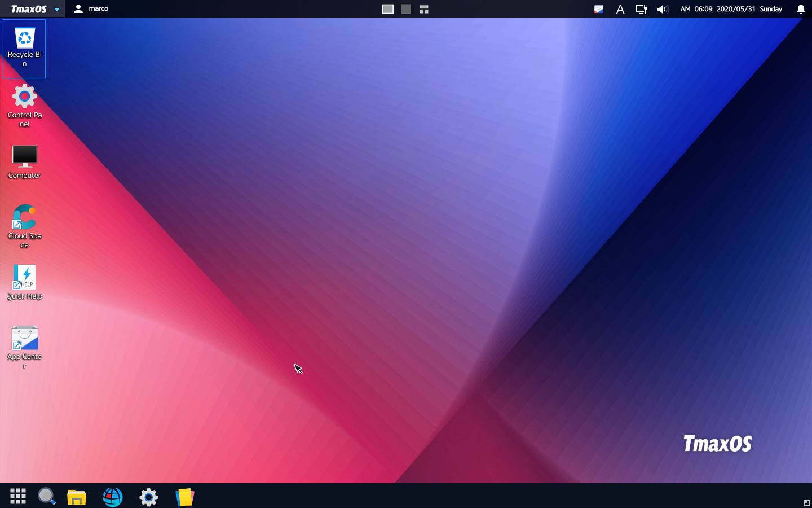The width and height of the screenshot is (812, 508).
Task: Select the tiled workspace layout icon
Action: (423, 9)
